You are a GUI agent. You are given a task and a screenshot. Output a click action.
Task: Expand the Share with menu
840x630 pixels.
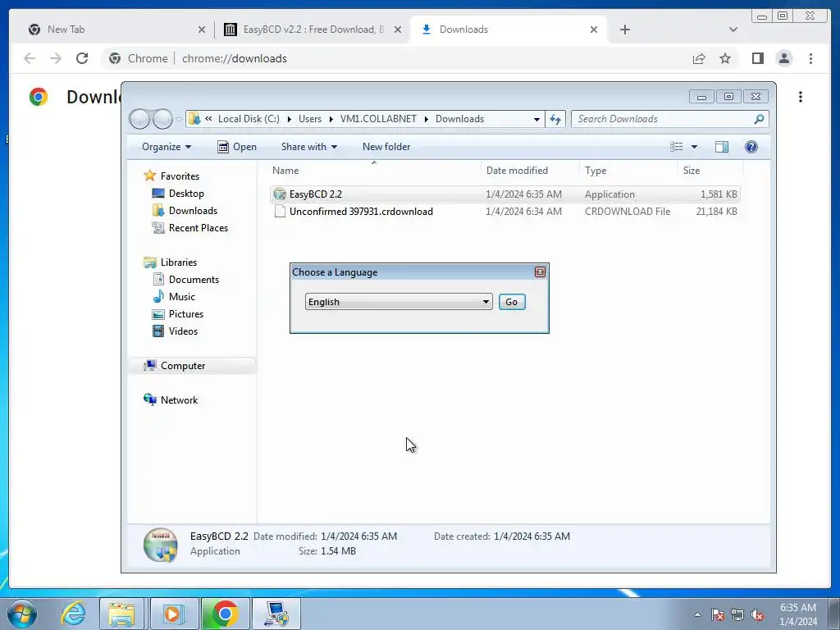(x=309, y=147)
